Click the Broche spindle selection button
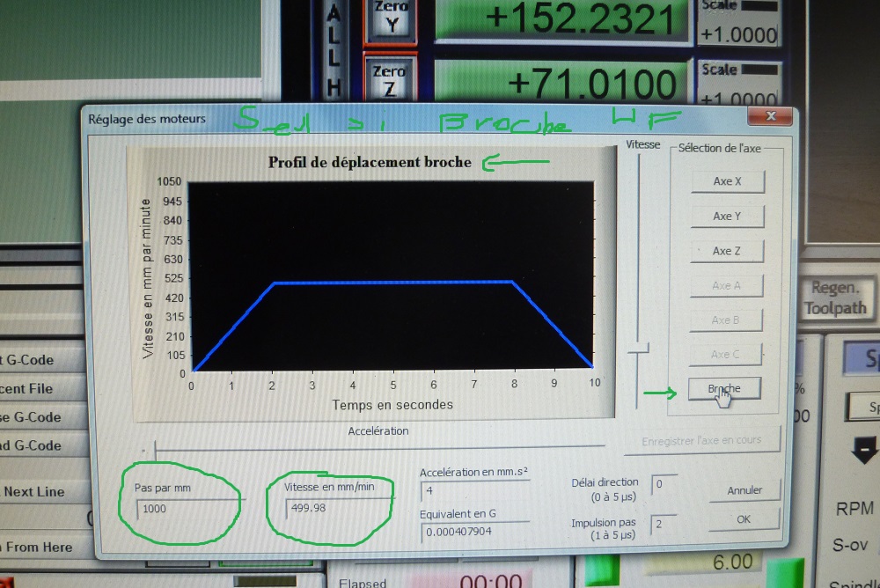This screenshot has height=588, width=880. click(724, 388)
